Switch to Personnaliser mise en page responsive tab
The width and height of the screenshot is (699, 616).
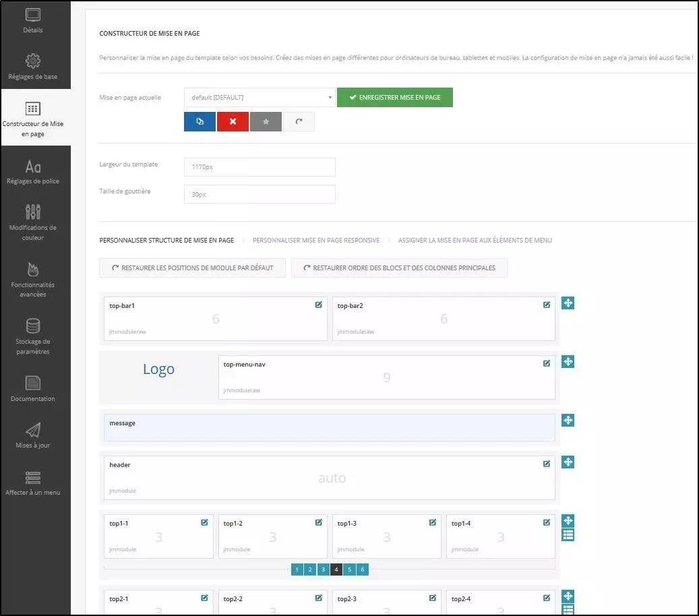(x=316, y=240)
